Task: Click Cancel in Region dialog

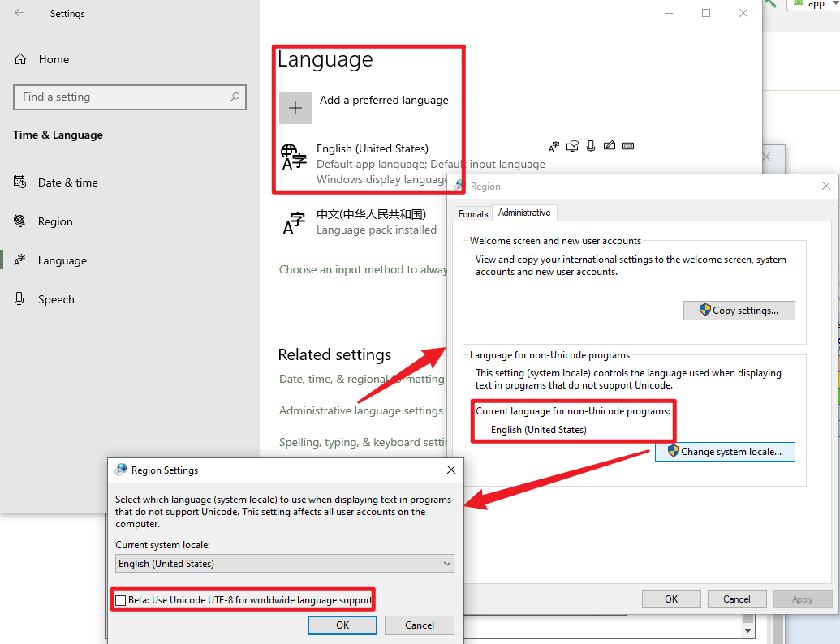Action: pos(737,599)
